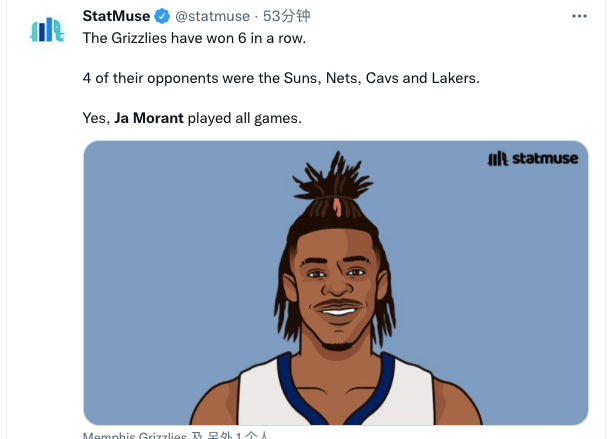Click the bold Ja Morant text
608x439 pixels.
click(149, 118)
